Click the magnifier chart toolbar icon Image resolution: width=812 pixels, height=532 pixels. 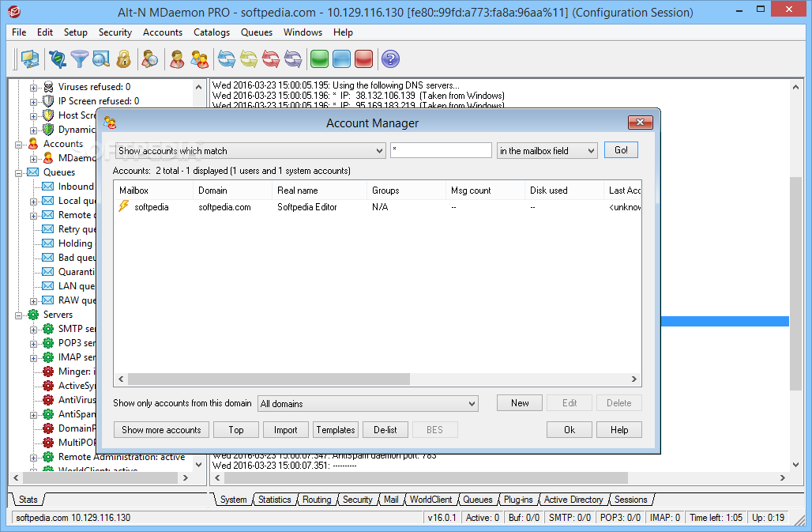[101, 59]
